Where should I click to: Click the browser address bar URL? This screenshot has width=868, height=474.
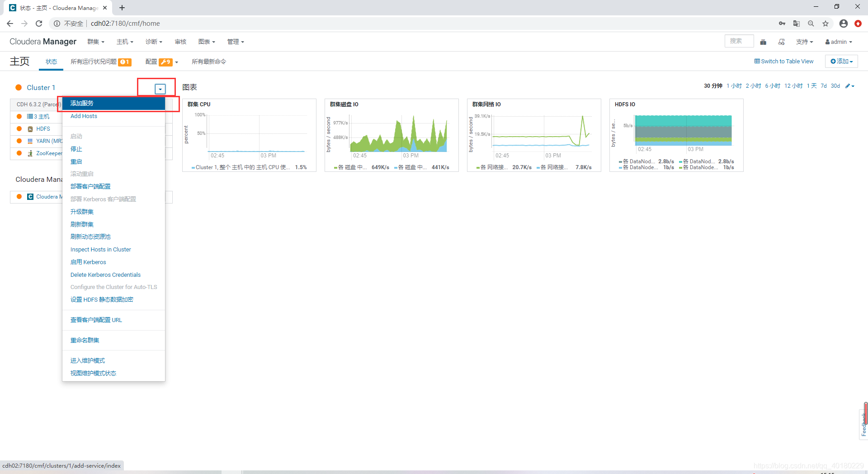(125, 24)
